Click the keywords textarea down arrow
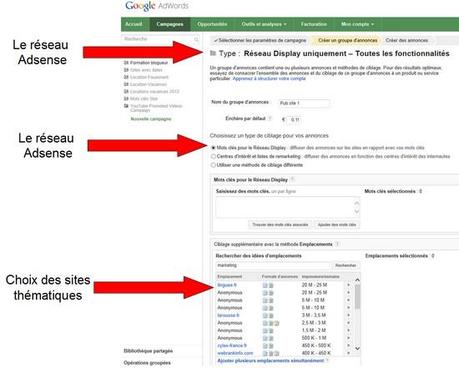Viewport: 459px width, 368px height. (x=357, y=211)
